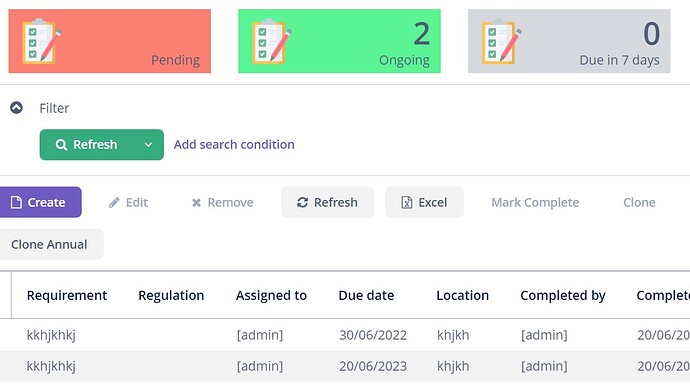Click the Filter label
Image resolution: width=690 pixels, height=391 pixels.
(x=54, y=108)
